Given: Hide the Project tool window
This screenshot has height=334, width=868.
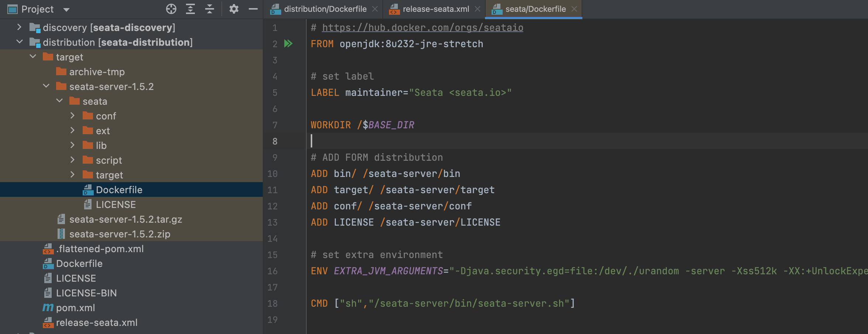Looking at the screenshot, I should point(253,9).
